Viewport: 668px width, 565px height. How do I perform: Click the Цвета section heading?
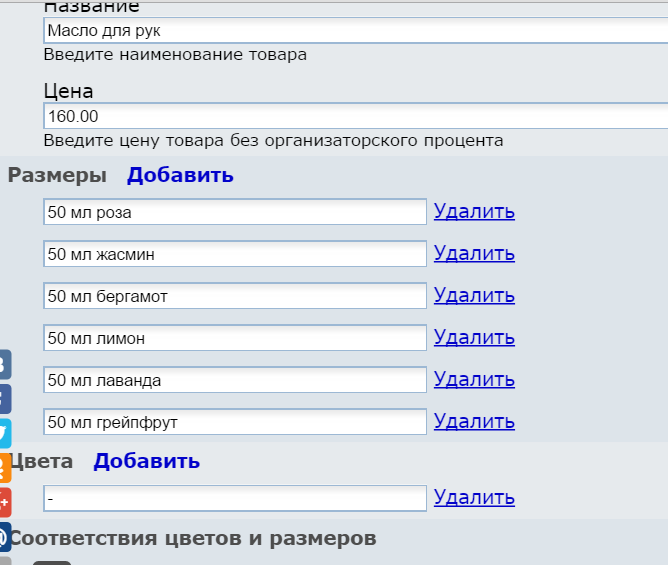tap(41, 461)
